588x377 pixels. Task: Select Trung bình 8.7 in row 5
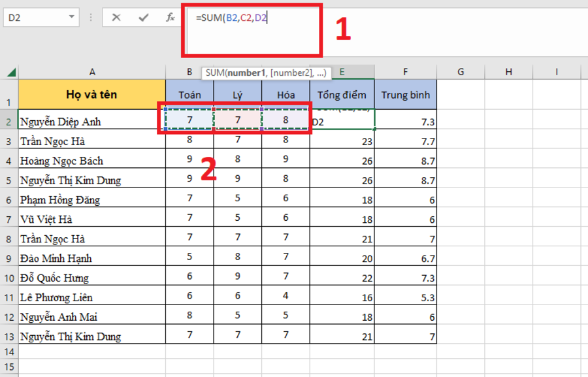pyautogui.click(x=405, y=178)
